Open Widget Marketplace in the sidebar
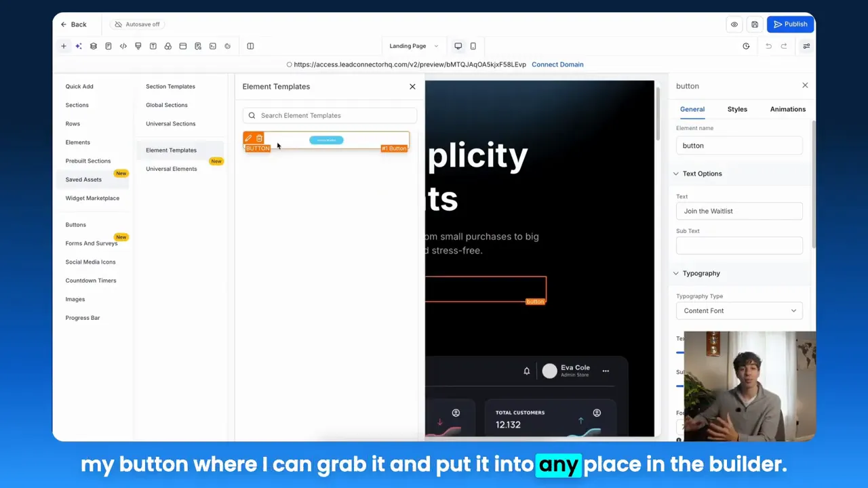The image size is (868, 488). [92, 198]
